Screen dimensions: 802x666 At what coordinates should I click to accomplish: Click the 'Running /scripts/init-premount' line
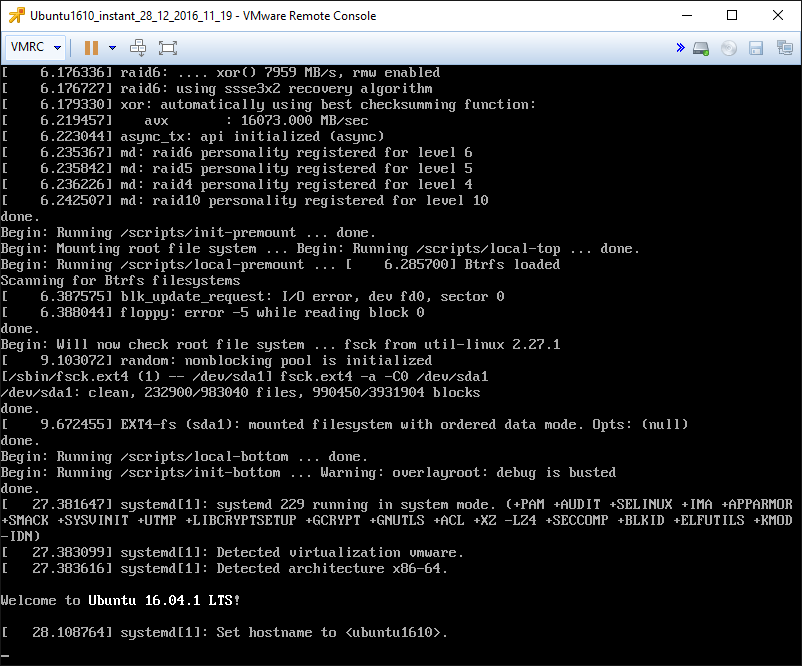coord(188,232)
